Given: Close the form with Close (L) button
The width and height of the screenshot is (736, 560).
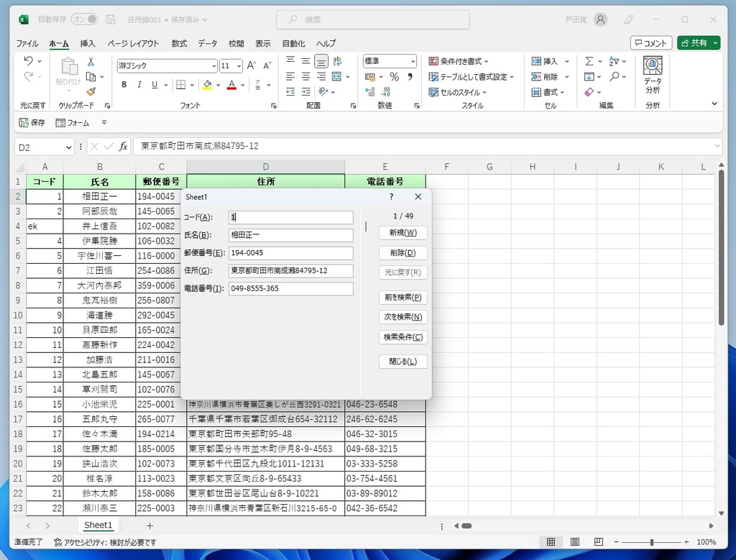Looking at the screenshot, I should click(x=402, y=362).
